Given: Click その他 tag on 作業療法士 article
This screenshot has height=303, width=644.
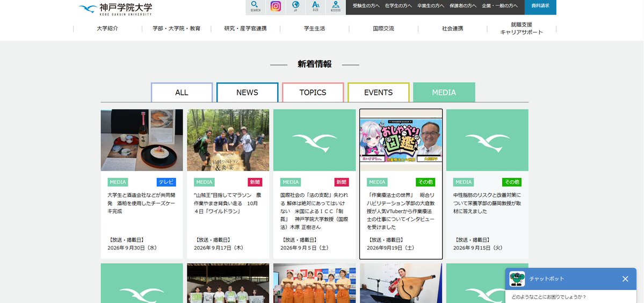Looking at the screenshot, I should [x=425, y=182].
